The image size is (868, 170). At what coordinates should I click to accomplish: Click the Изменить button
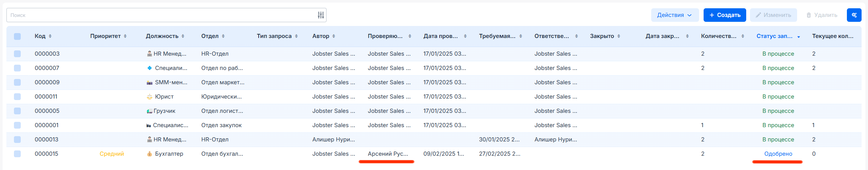coord(773,15)
